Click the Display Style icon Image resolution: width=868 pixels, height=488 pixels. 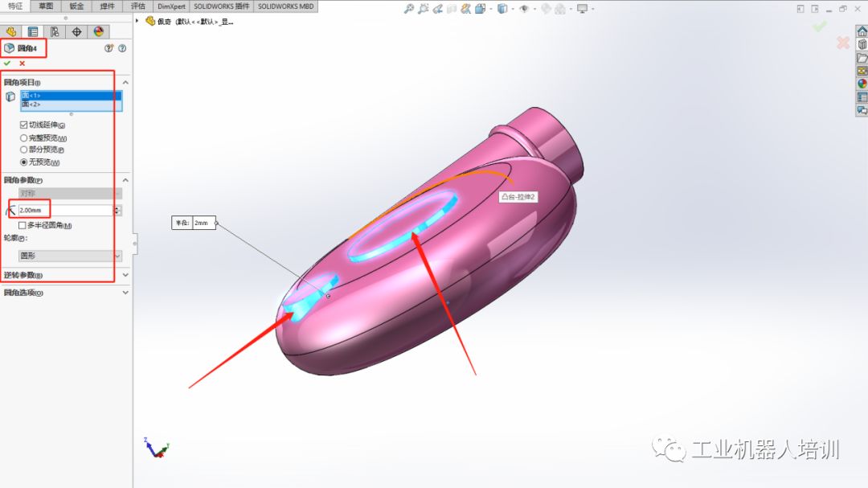[502, 8]
